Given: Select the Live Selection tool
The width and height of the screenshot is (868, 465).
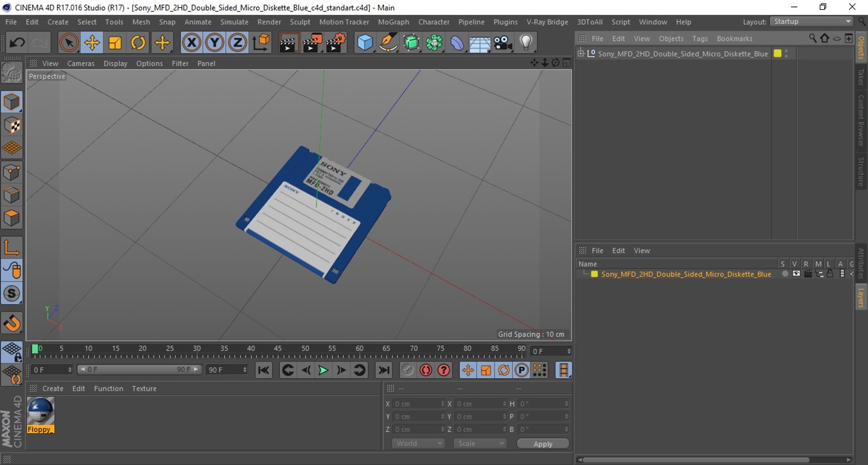Looking at the screenshot, I should click(69, 43).
